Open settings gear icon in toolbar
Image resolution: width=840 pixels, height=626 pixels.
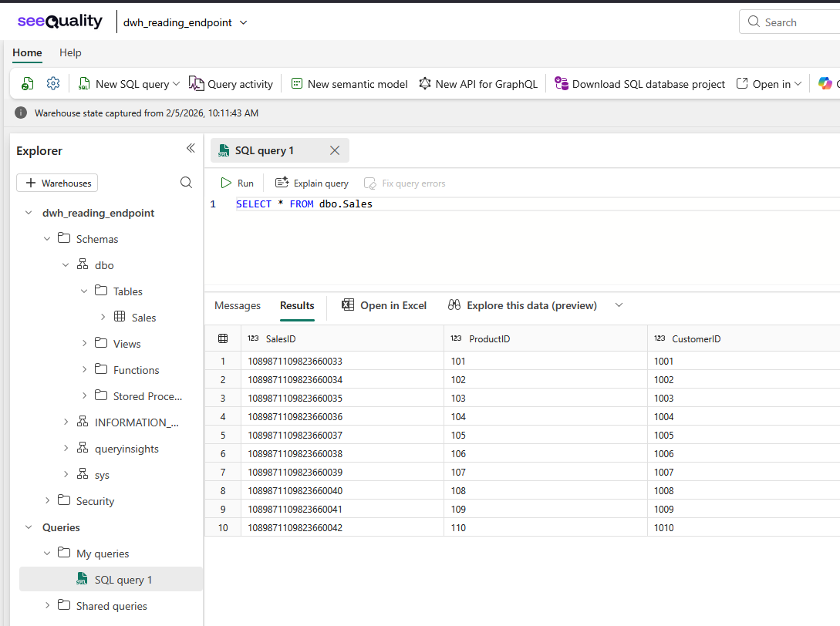coord(53,84)
